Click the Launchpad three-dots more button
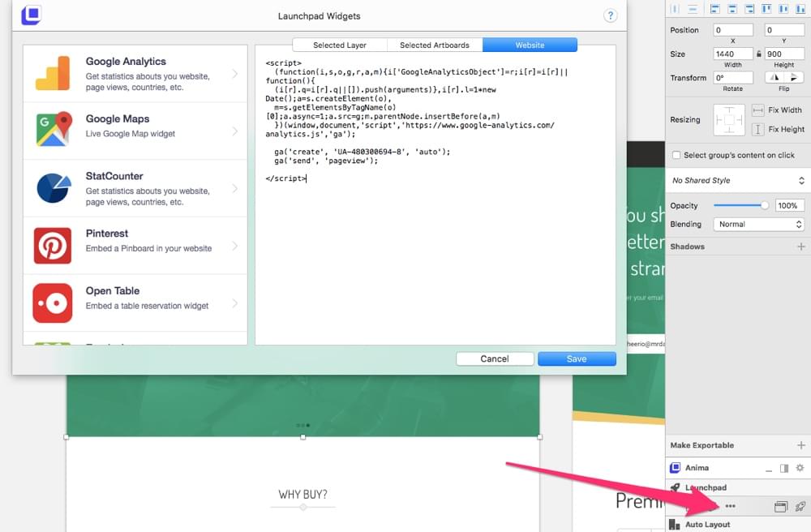 [731, 506]
